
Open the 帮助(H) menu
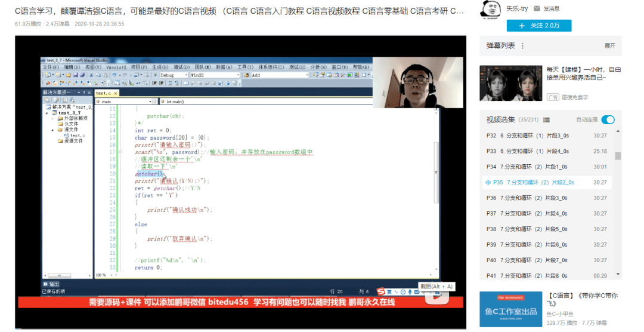pos(361,67)
